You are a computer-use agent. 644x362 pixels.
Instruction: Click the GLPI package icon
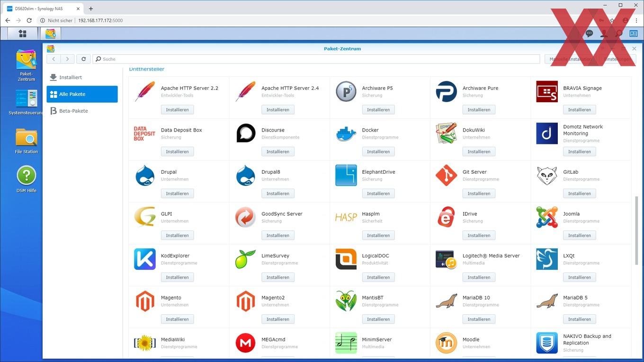[x=145, y=217]
